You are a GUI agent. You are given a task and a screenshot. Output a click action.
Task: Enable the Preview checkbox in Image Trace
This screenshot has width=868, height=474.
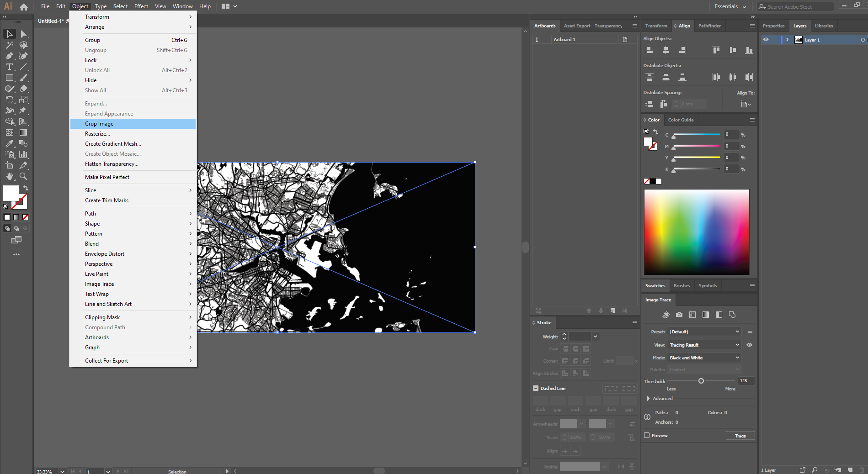(647, 435)
